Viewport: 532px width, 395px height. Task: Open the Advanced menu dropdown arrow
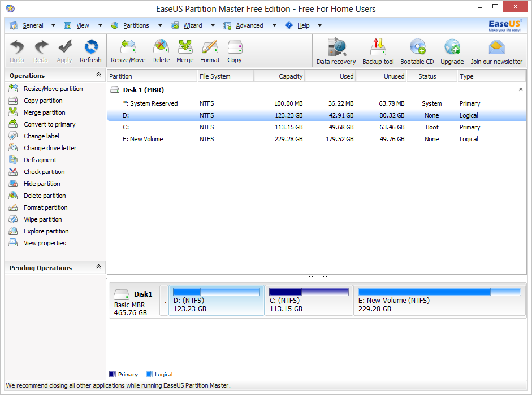(274, 25)
